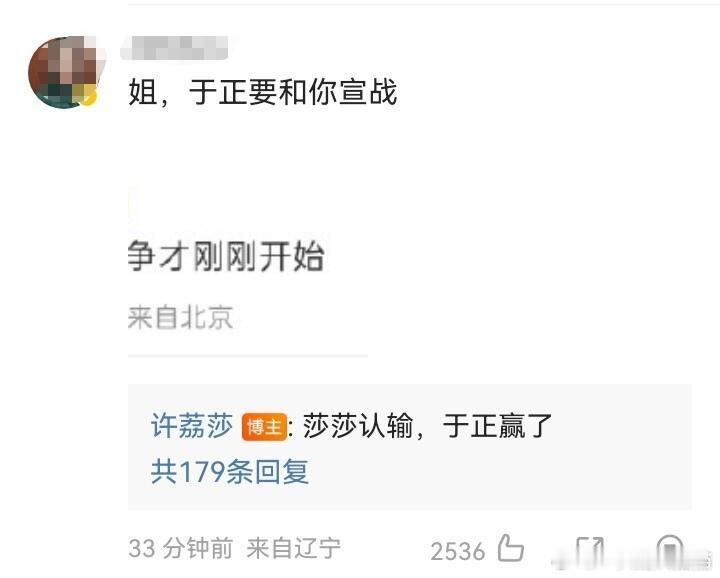Tap the blurred commenter username

[x=174, y=48]
